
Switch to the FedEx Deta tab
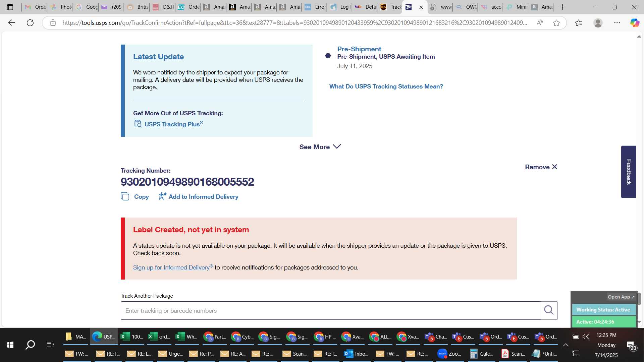pyautogui.click(x=365, y=7)
